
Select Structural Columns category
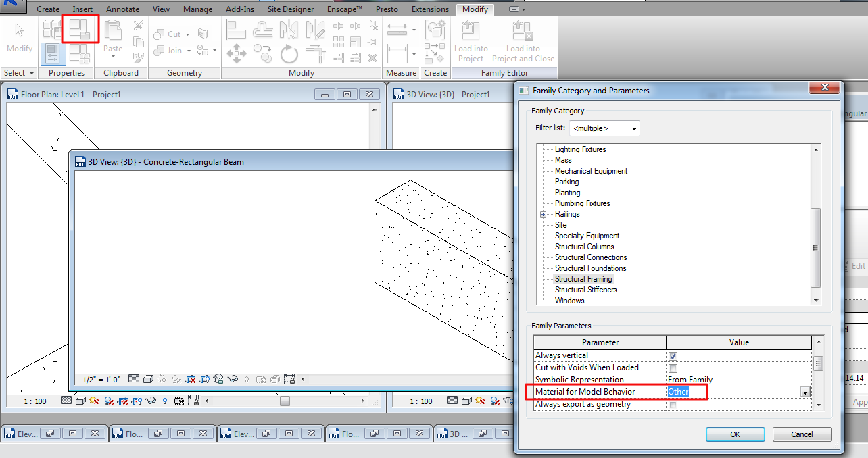585,247
